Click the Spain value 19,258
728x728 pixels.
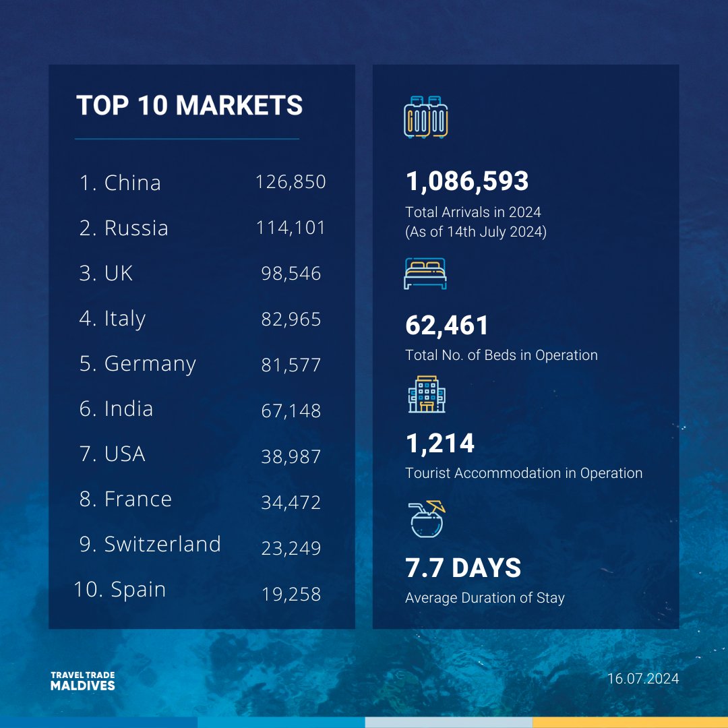(x=291, y=595)
